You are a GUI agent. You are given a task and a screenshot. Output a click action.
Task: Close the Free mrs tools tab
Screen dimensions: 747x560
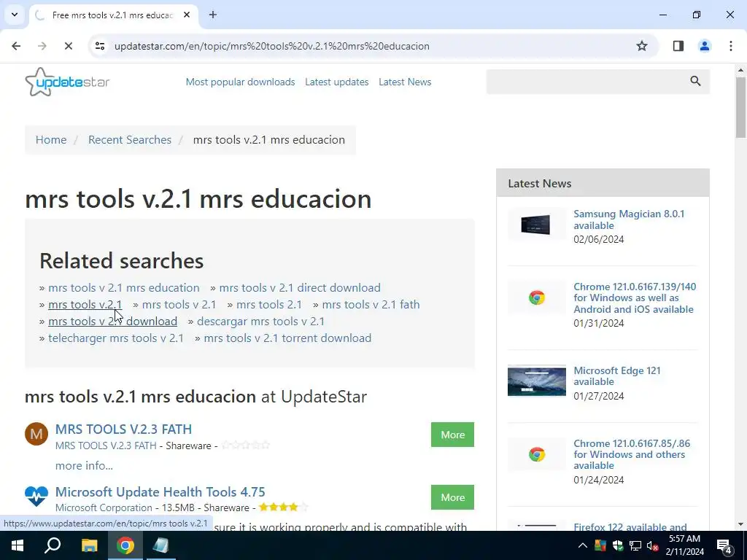[187, 15]
